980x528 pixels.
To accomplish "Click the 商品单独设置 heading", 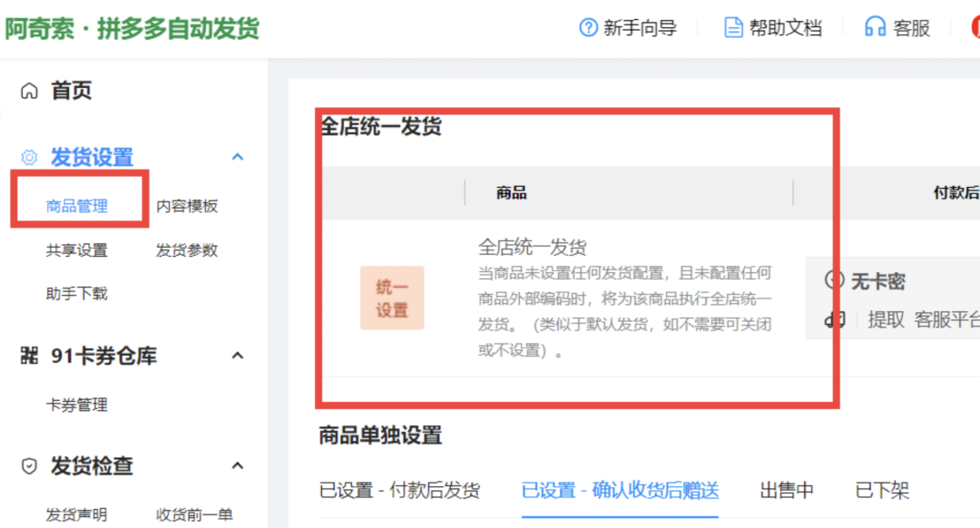I will point(380,435).
